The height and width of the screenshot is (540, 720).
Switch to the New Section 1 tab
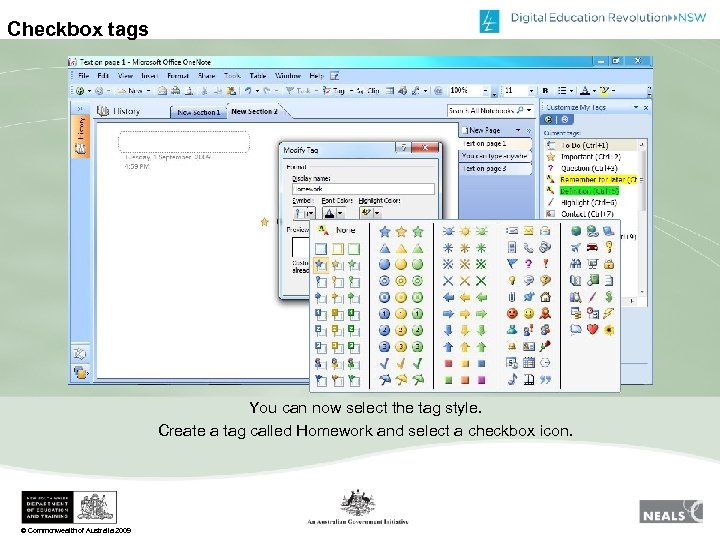[198, 112]
